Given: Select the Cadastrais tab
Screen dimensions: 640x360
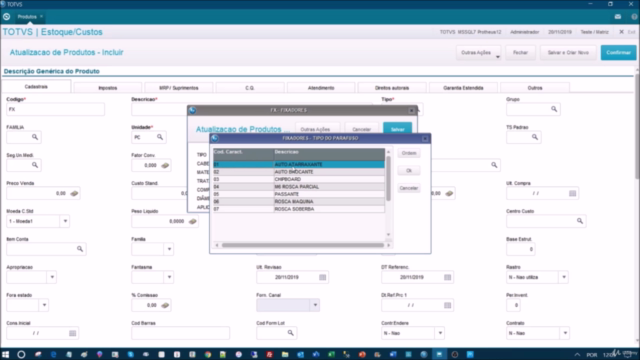Looking at the screenshot, I should coord(36,87).
